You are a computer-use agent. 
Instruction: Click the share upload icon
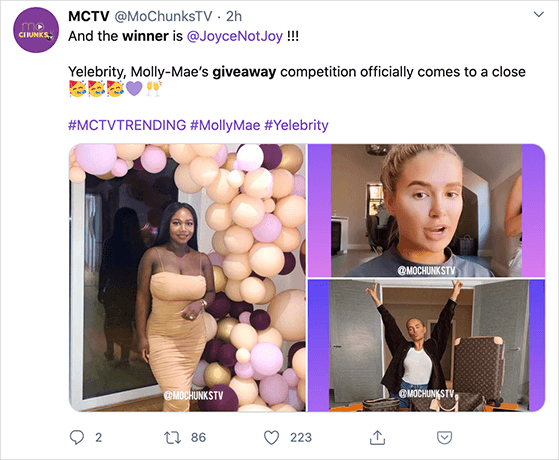(x=377, y=438)
